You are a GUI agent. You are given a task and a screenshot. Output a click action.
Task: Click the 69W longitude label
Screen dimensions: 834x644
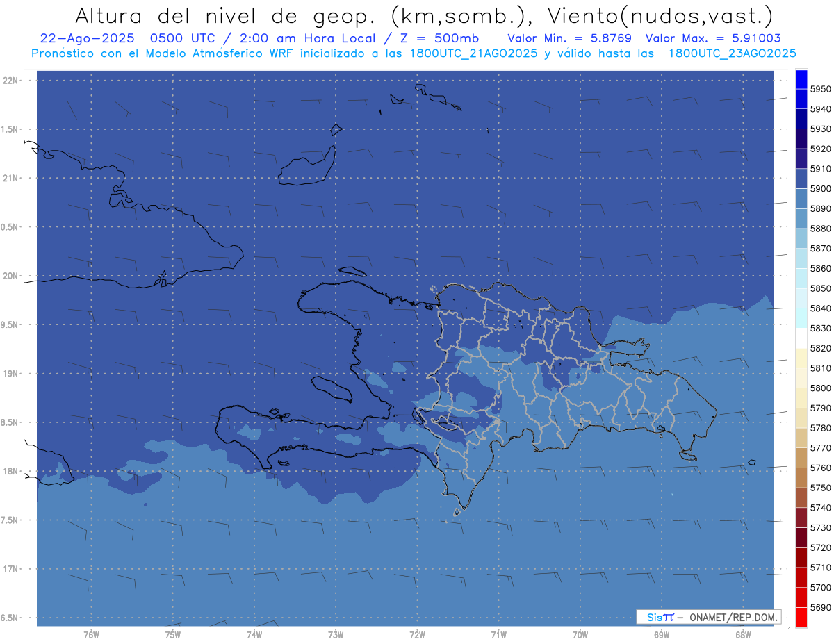coord(661,635)
